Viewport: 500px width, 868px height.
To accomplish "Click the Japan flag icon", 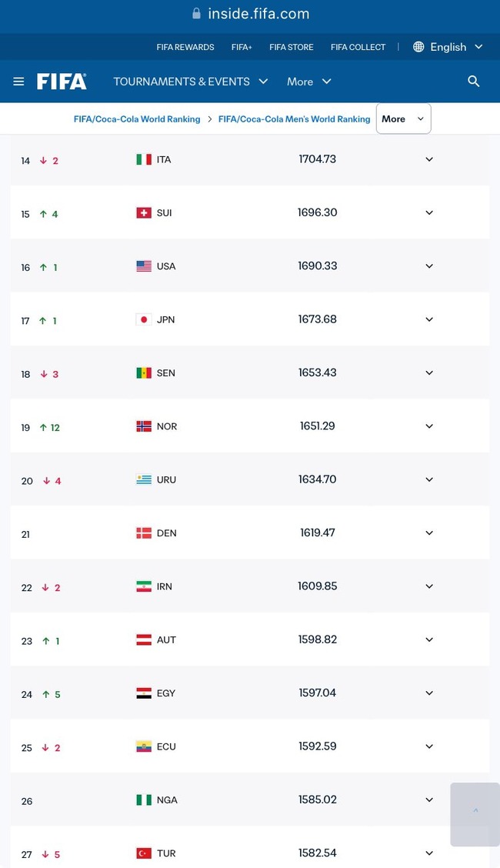I will pos(144,319).
